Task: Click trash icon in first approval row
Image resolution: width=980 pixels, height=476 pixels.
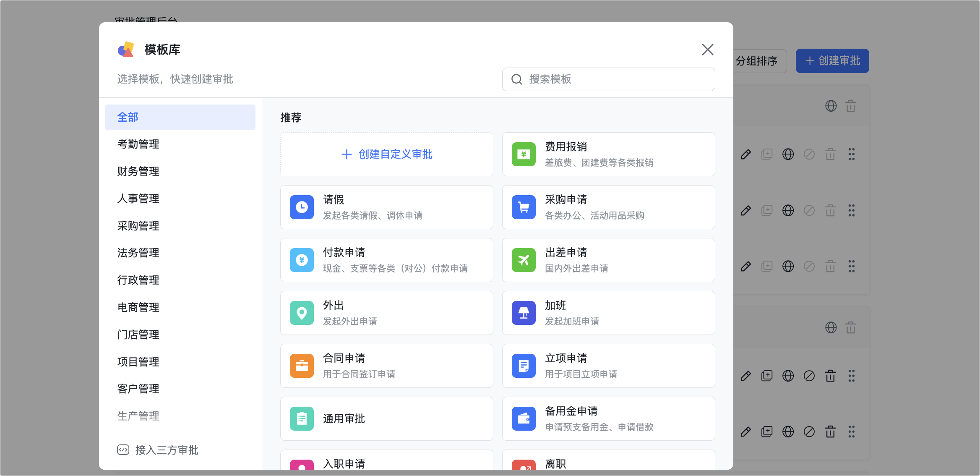Action: 830,154
